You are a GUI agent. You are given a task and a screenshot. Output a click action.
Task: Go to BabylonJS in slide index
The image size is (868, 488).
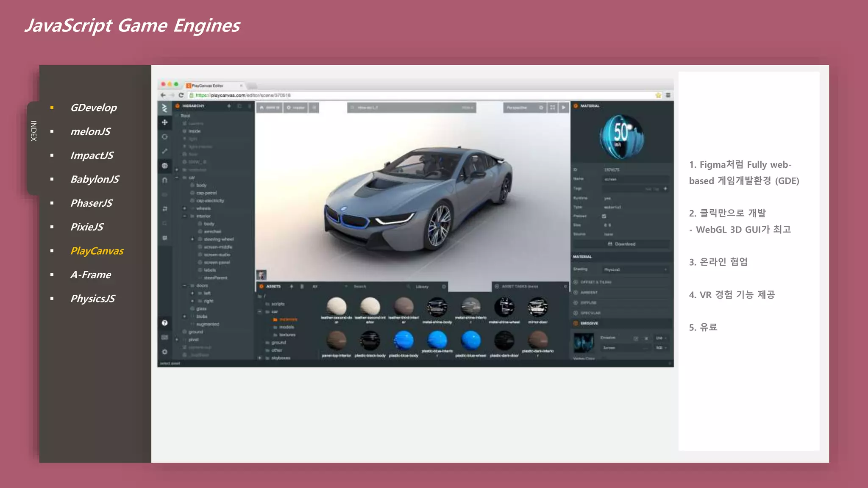click(95, 179)
